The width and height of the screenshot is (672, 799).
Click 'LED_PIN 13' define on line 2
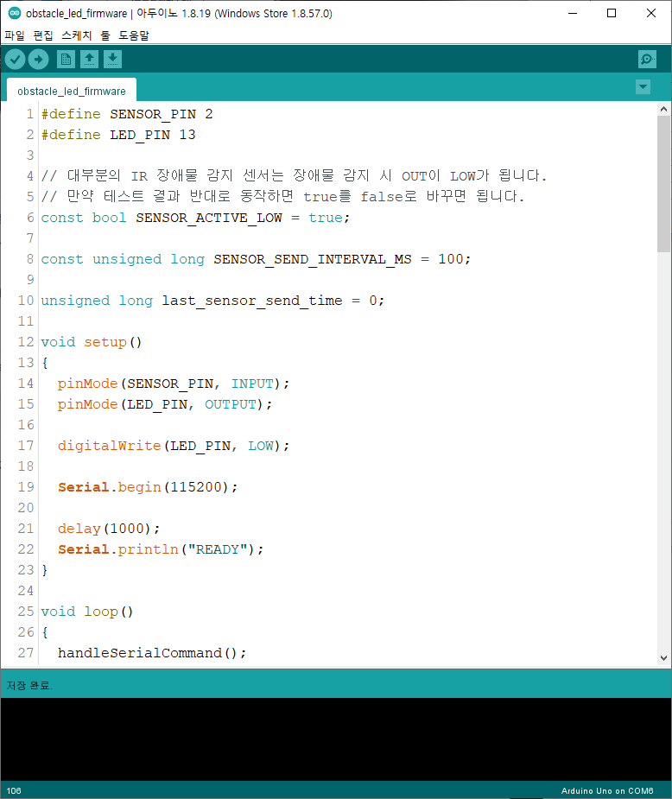pos(152,135)
